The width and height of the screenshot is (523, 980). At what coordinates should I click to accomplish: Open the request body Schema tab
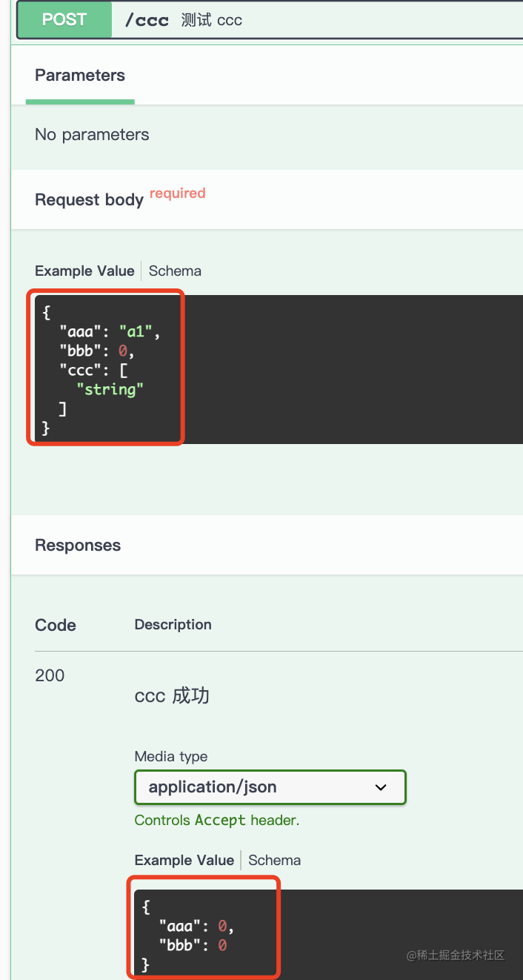tap(175, 271)
